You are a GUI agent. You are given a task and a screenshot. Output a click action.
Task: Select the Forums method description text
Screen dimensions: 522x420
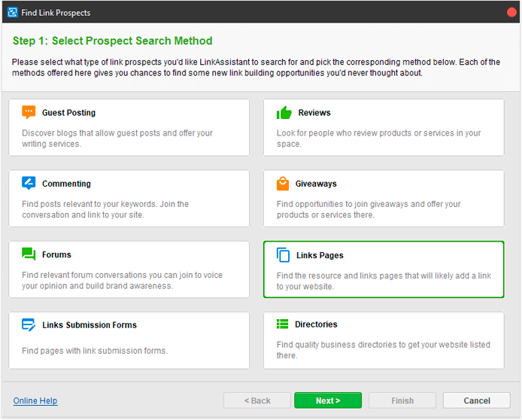[122, 280]
